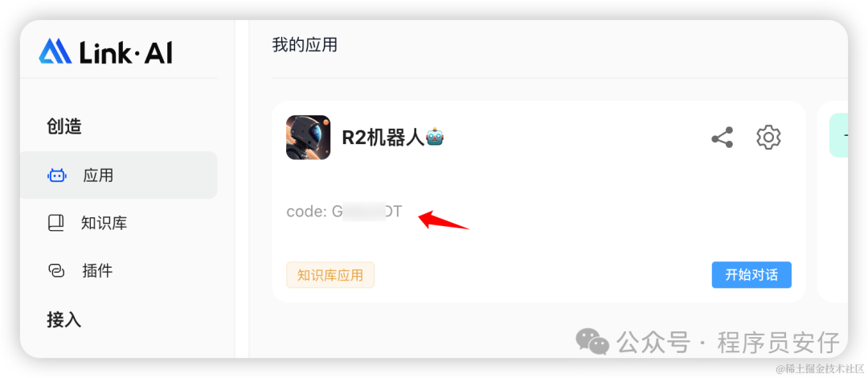Image resolution: width=868 pixels, height=378 pixels.
Task: Select the robot icon beside 应用
Action: click(x=56, y=175)
